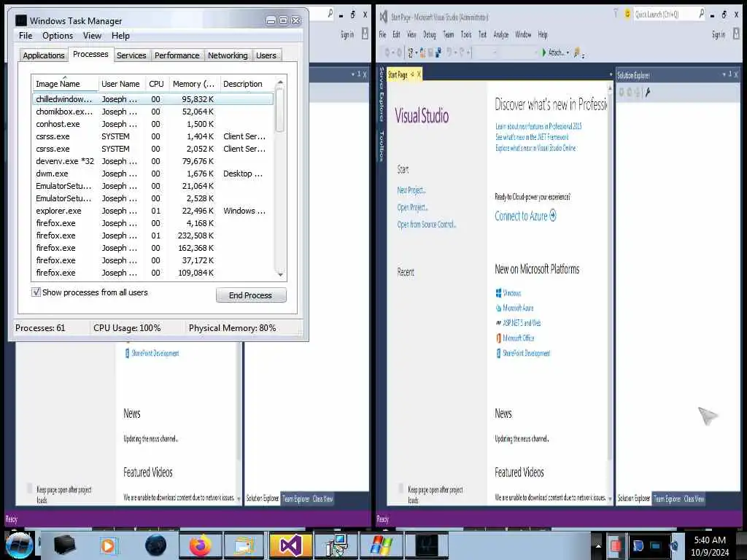Open the Analyze menu in right Visual Studio
This screenshot has height=560, width=747.
pos(500,34)
